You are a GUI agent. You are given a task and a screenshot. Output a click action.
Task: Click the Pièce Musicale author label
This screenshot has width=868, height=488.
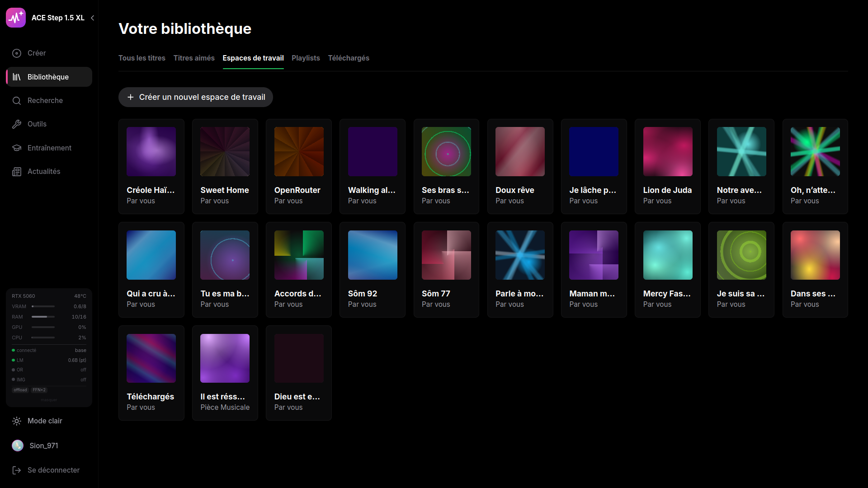point(225,407)
